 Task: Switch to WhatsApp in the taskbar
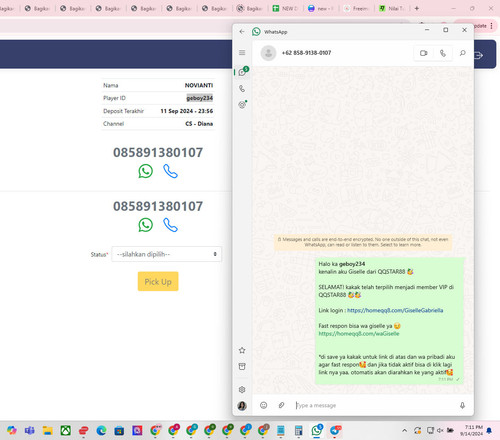317,430
